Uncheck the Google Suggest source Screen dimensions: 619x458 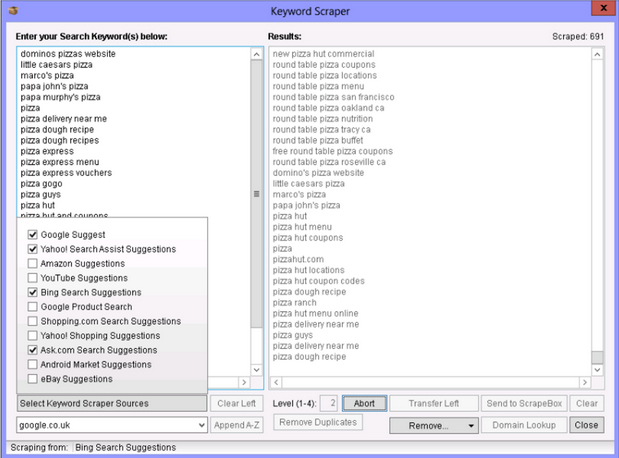[x=32, y=235]
